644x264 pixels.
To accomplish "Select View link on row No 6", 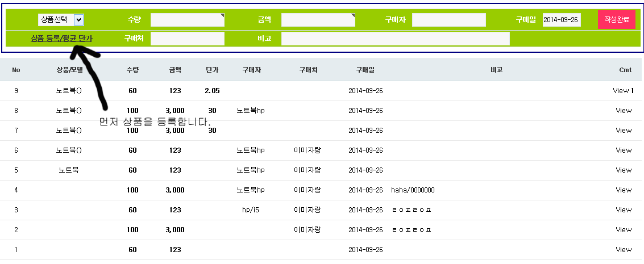I will coord(624,150).
